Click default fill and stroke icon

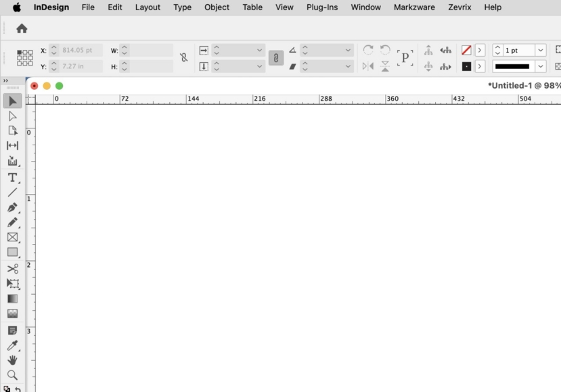pos(7,389)
